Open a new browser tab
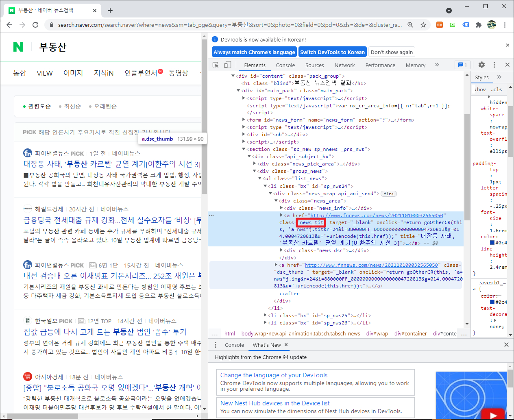 [x=110, y=11]
